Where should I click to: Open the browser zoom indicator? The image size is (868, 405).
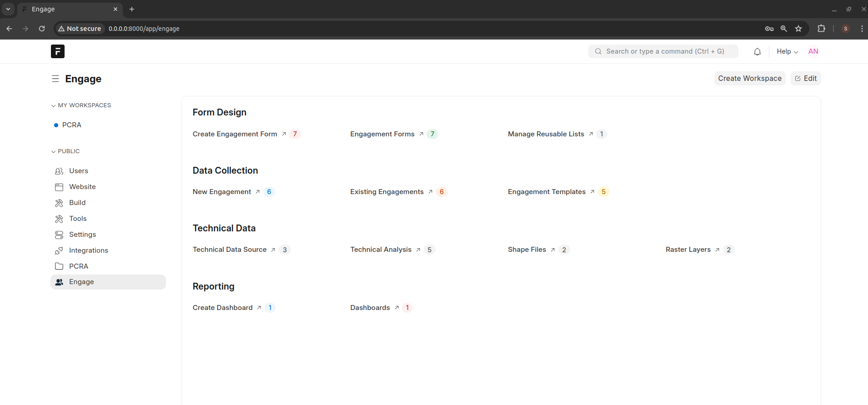tap(784, 29)
